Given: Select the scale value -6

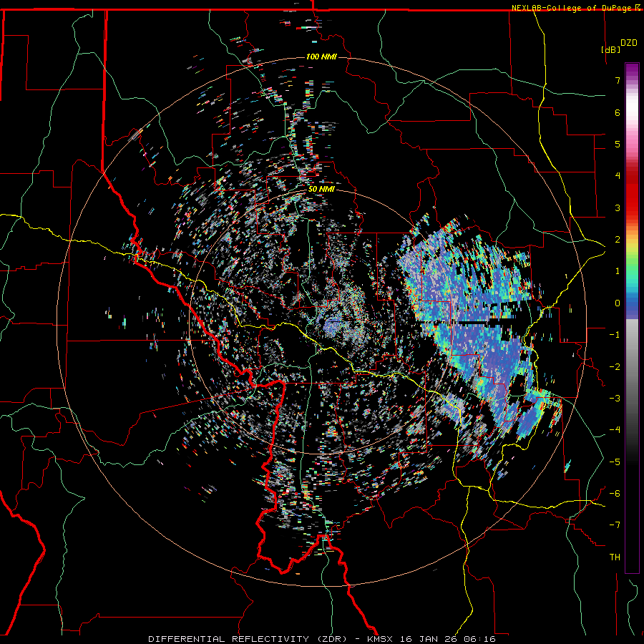Looking at the screenshot, I should coord(615,494).
